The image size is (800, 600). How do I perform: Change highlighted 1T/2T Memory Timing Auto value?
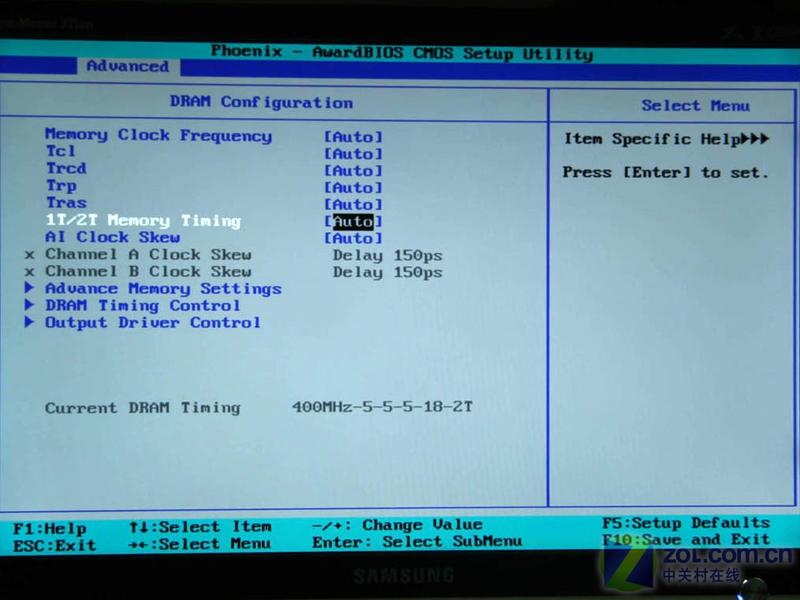click(x=353, y=221)
